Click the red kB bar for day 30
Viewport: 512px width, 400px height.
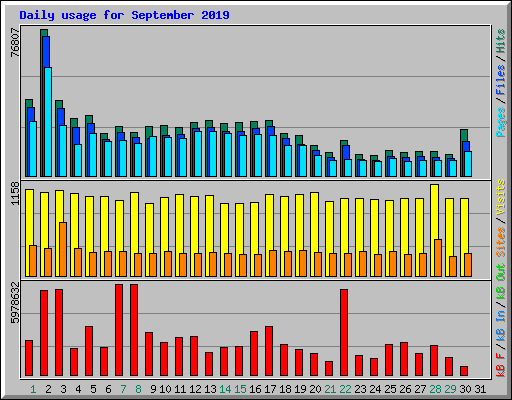coord(464,371)
